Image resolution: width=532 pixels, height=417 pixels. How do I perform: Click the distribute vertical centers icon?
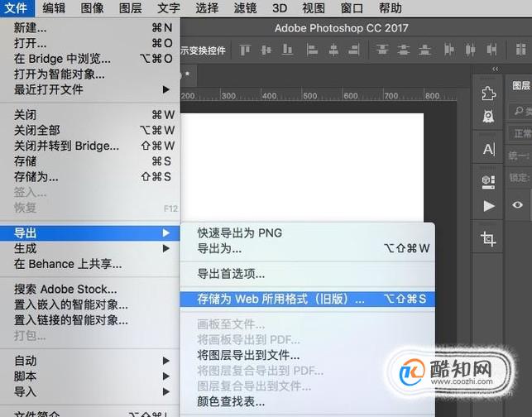tap(404, 50)
